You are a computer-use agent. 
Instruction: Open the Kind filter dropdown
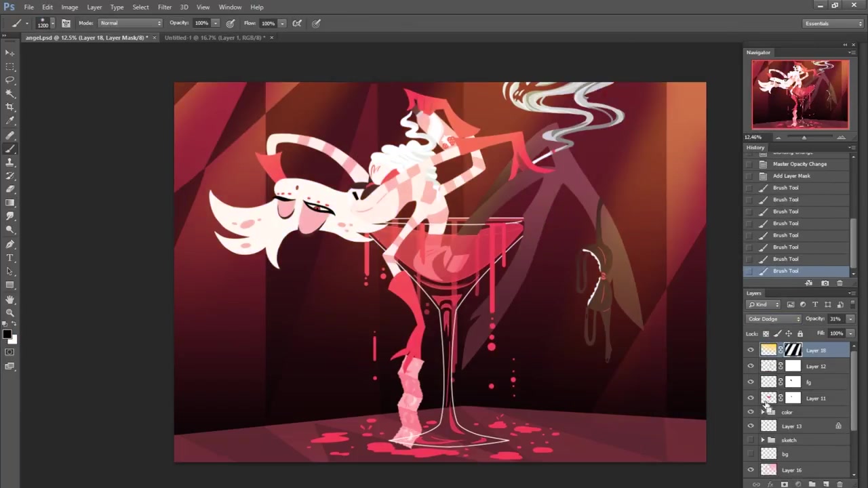pyautogui.click(x=764, y=304)
